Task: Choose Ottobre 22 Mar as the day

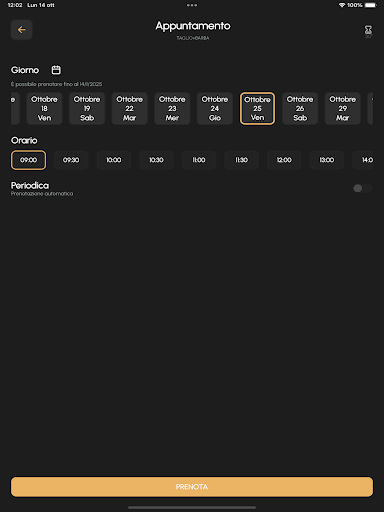Action: coord(130,108)
